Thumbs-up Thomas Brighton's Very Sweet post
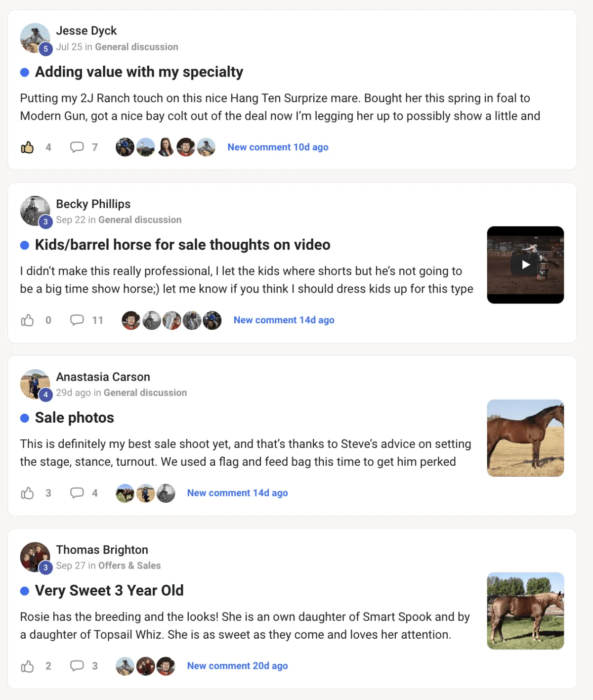Image resolution: width=593 pixels, height=700 pixels. point(28,666)
